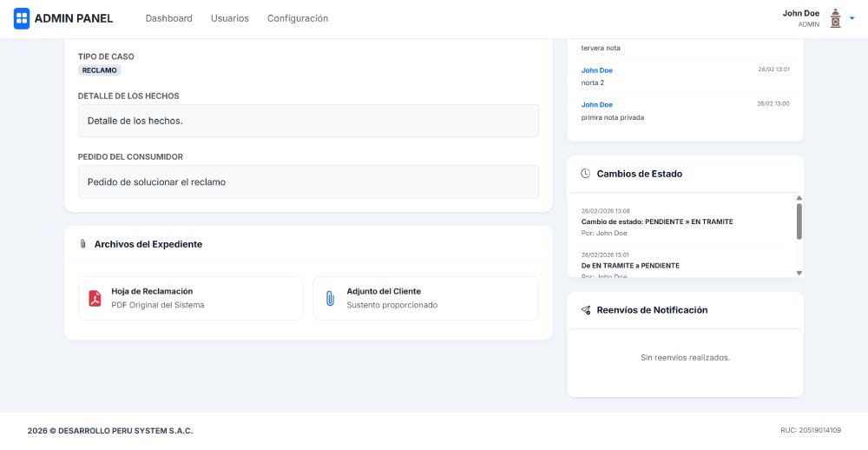Click the 26/02 13:00 note timestamp

tap(773, 103)
